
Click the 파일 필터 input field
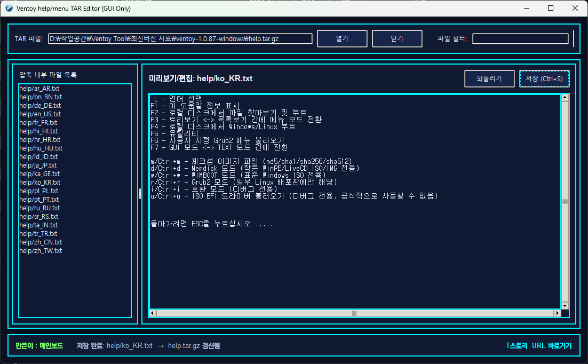[x=520, y=38]
